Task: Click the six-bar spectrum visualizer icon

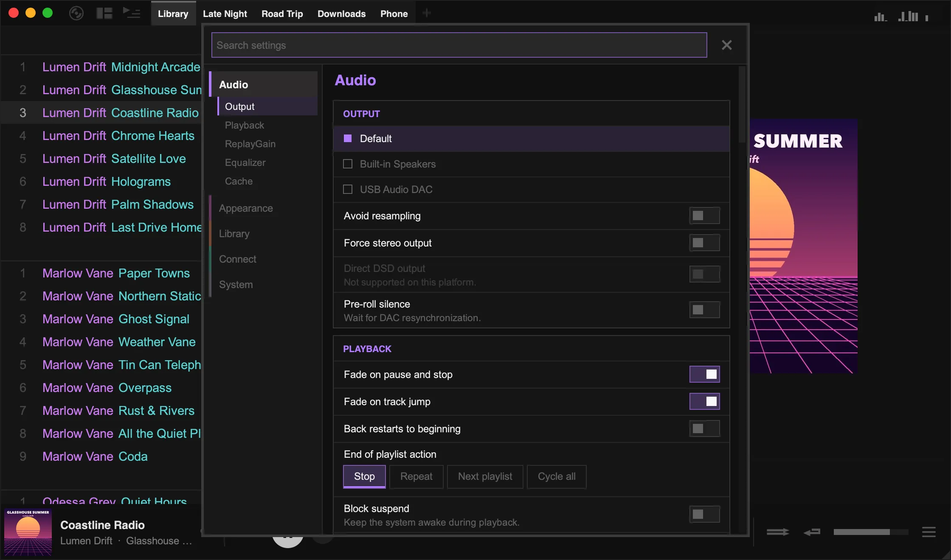Action: [909, 17]
